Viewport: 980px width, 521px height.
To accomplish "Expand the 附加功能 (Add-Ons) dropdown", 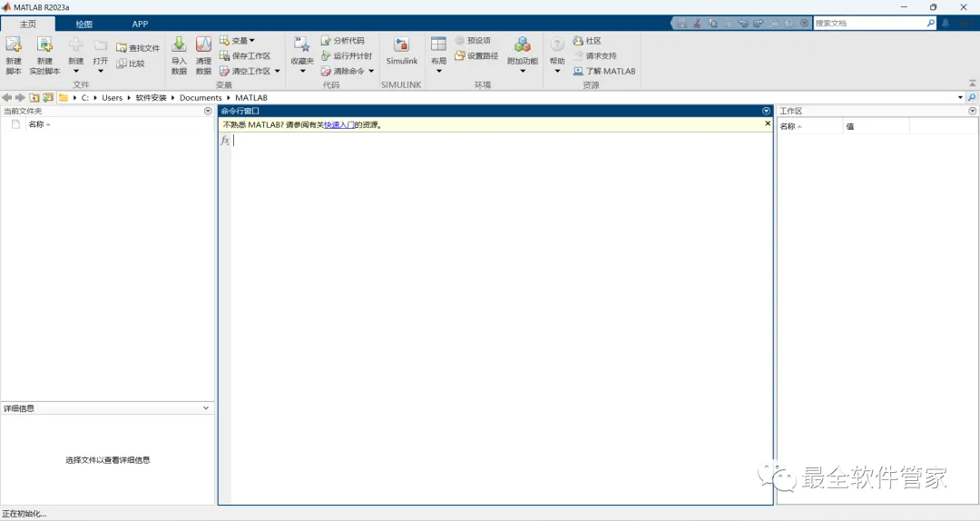I will pos(523,71).
